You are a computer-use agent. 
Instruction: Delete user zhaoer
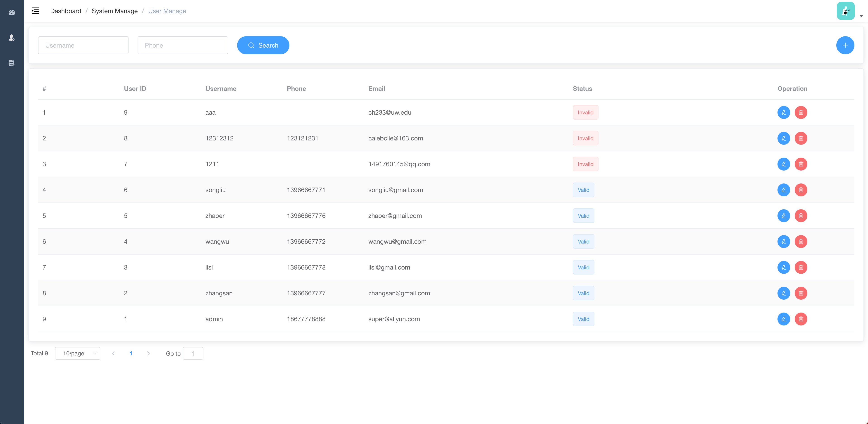click(801, 216)
